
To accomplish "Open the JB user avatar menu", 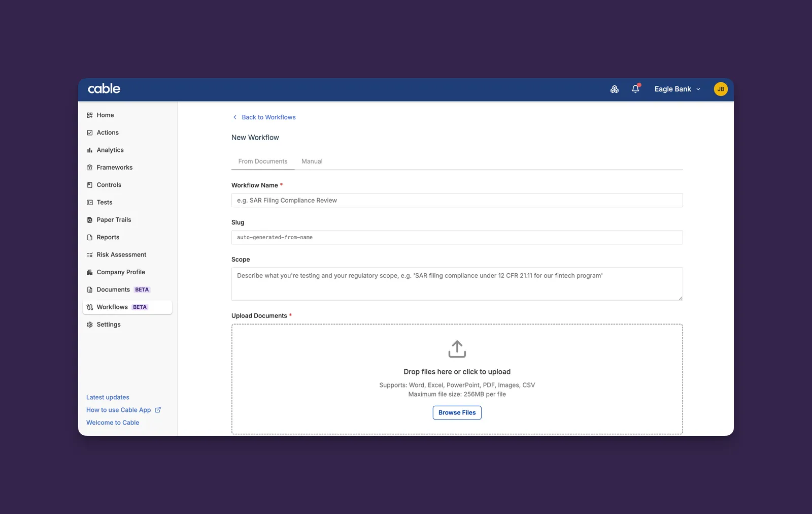I will click(x=721, y=89).
